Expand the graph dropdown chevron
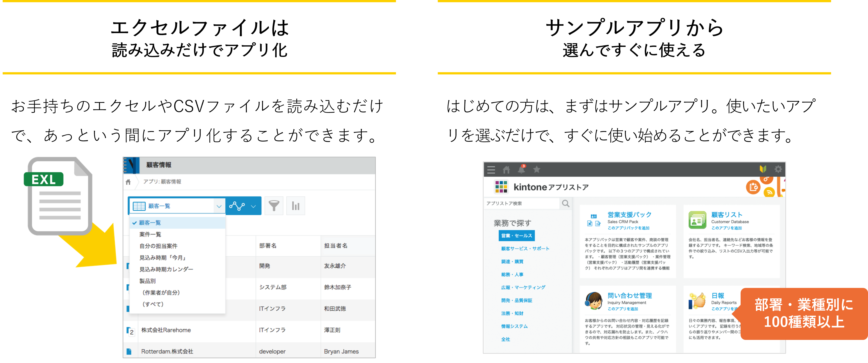The image size is (868, 363). pyautogui.click(x=253, y=206)
